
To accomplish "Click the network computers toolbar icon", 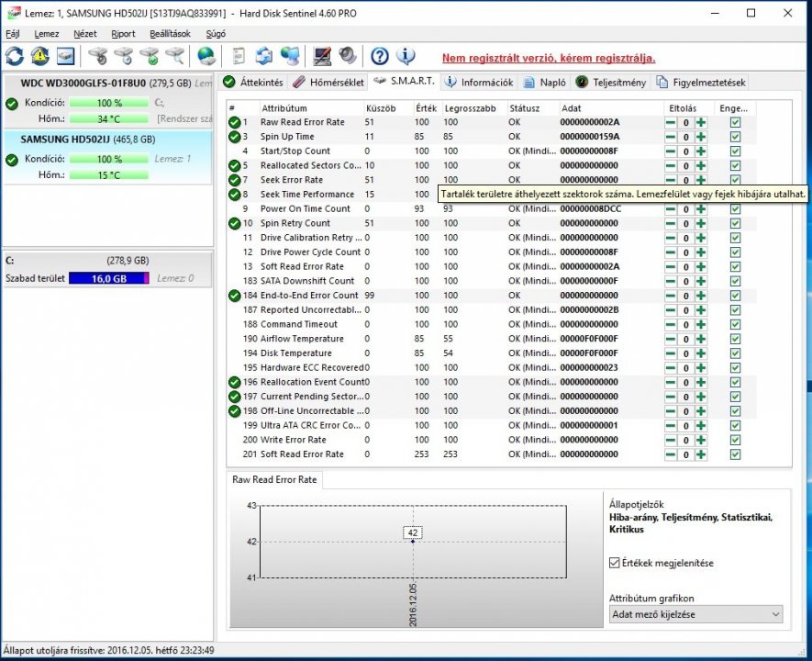I will click(x=290, y=57).
